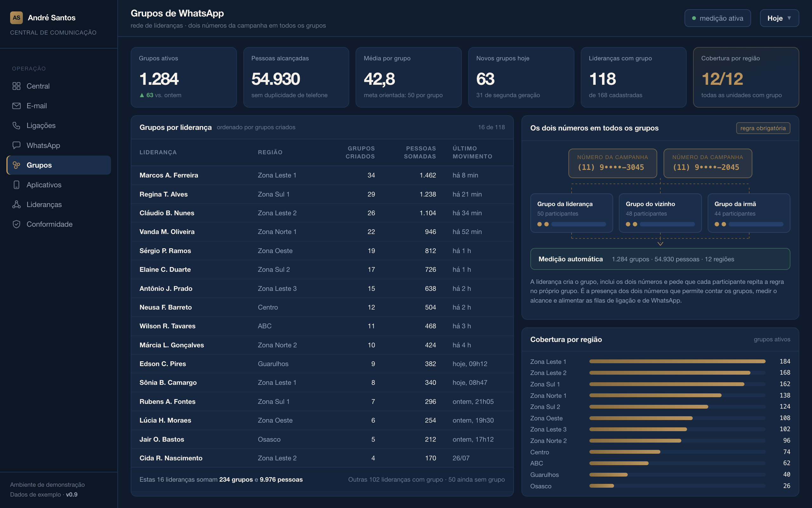Image resolution: width=812 pixels, height=508 pixels.
Task: Open the Cobertura por região 12/12 card
Action: click(x=746, y=77)
